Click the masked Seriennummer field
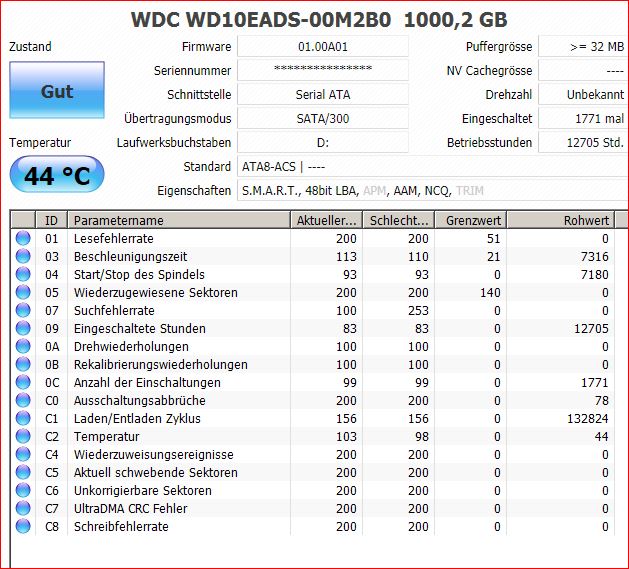 [x=323, y=70]
